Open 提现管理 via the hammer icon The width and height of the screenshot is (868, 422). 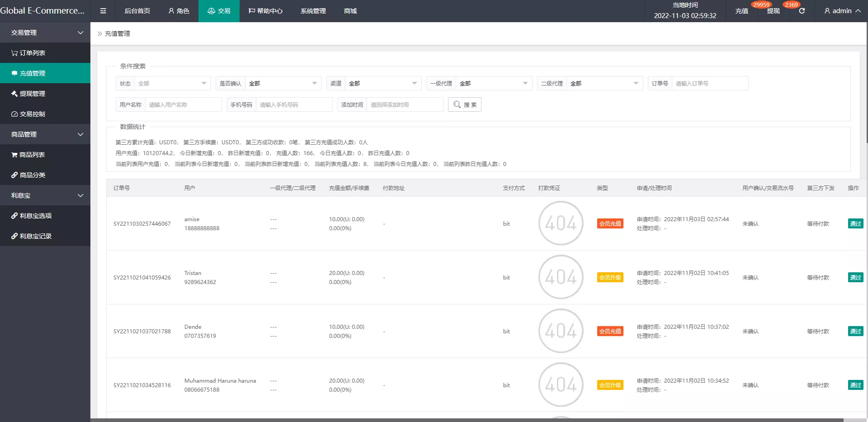[x=14, y=94]
